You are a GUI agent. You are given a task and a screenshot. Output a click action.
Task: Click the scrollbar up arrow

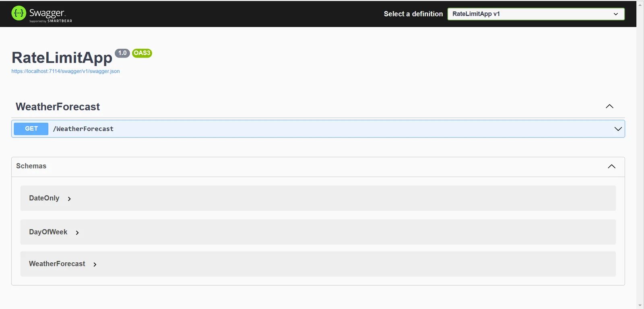click(x=640, y=5)
